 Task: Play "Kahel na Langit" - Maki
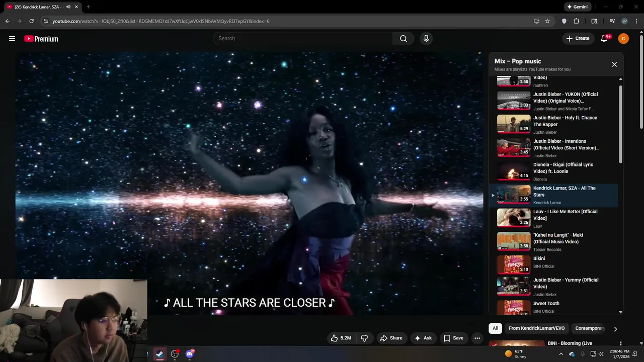coord(554,242)
